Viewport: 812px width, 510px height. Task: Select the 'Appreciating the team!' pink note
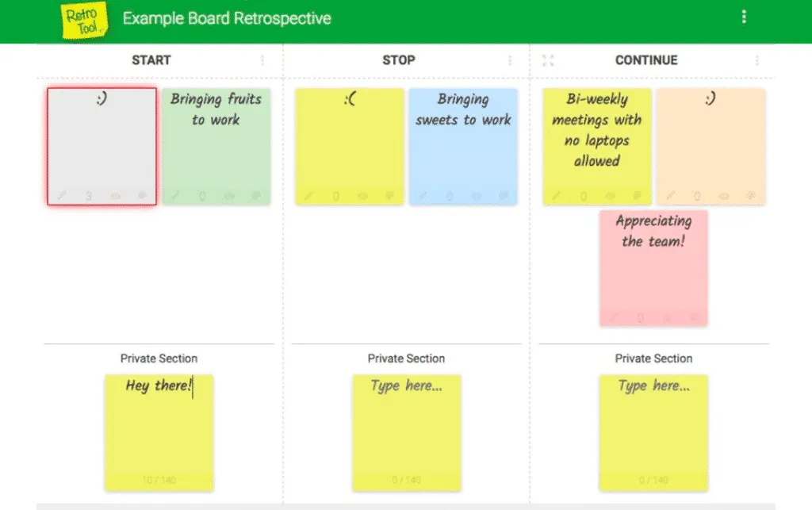(x=653, y=267)
